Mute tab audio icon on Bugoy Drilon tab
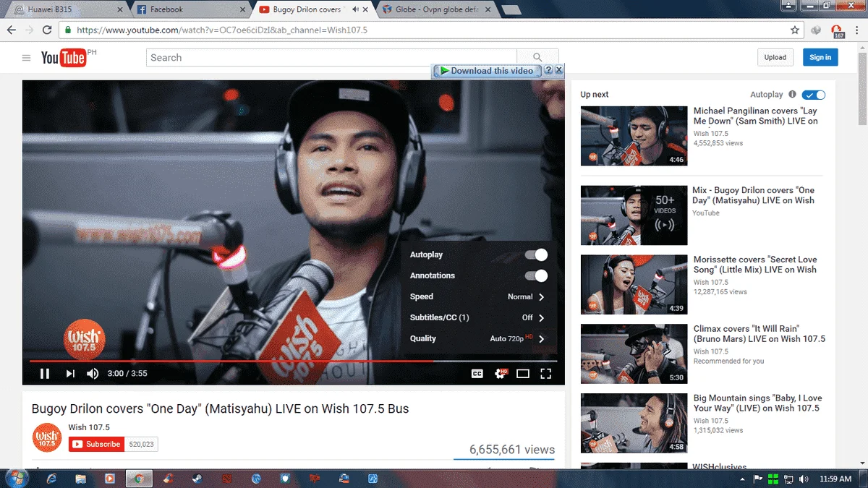Viewport: 868px width, 488px height. [x=354, y=9]
